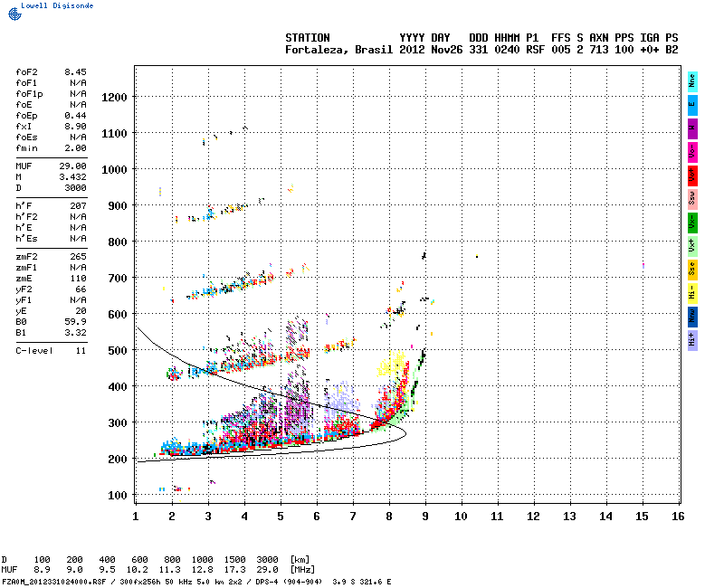Click the "9" frequency axis label
The height and width of the screenshot is (588, 724).
[x=425, y=517]
